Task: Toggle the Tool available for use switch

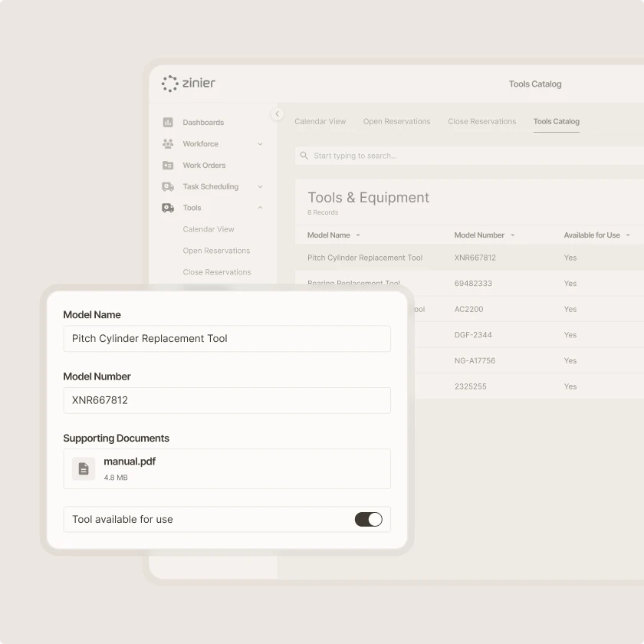Action: click(x=369, y=519)
